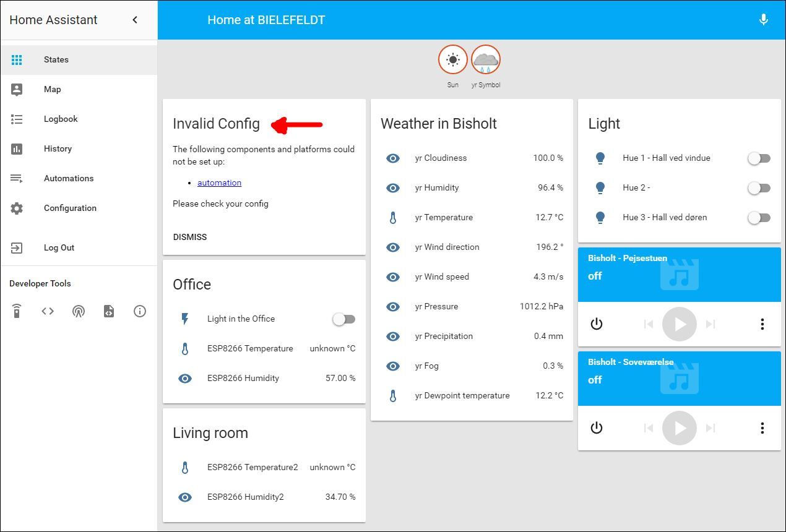
Task: Click the Sun weather icon
Action: (x=452, y=59)
